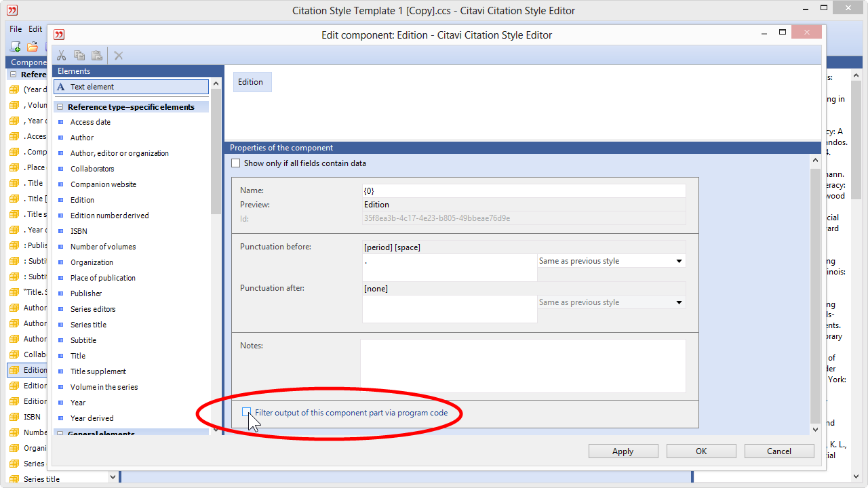Click the Name input field
The height and width of the screenshot is (488, 868).
coord(524,190)
